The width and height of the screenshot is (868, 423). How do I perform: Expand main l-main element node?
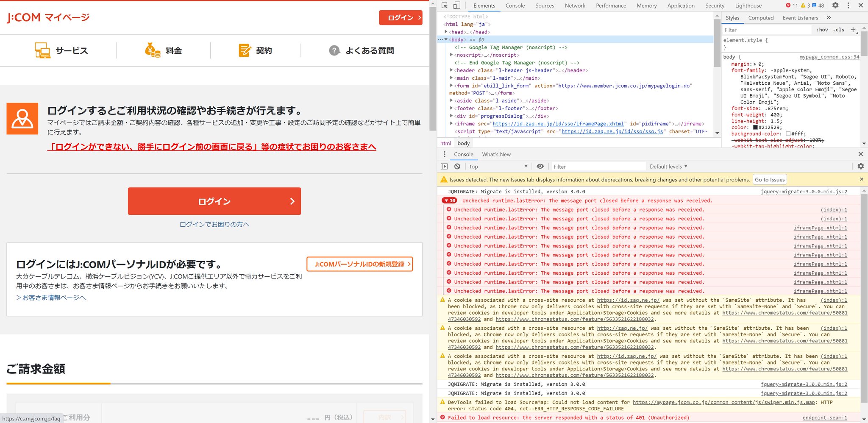(451, 78)
